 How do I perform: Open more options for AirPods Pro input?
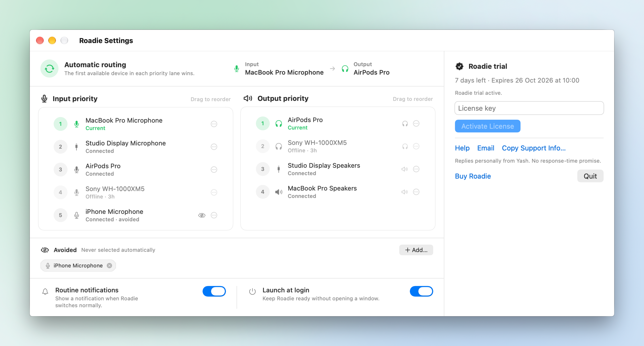pos(214,170)
